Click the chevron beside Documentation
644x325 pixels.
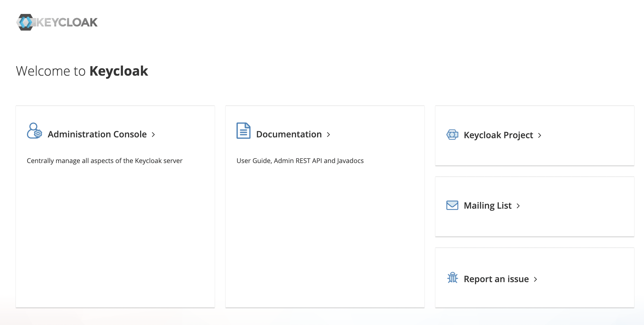[329, 134]
